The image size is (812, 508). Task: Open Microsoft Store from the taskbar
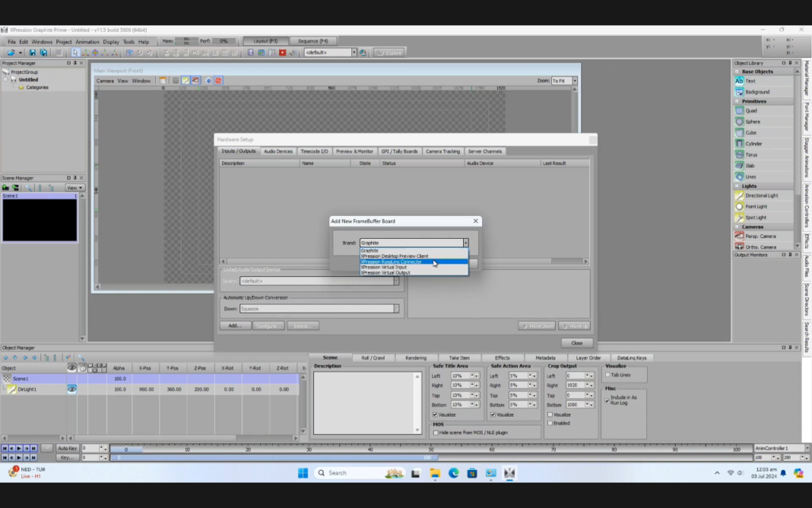click(473, 473)
